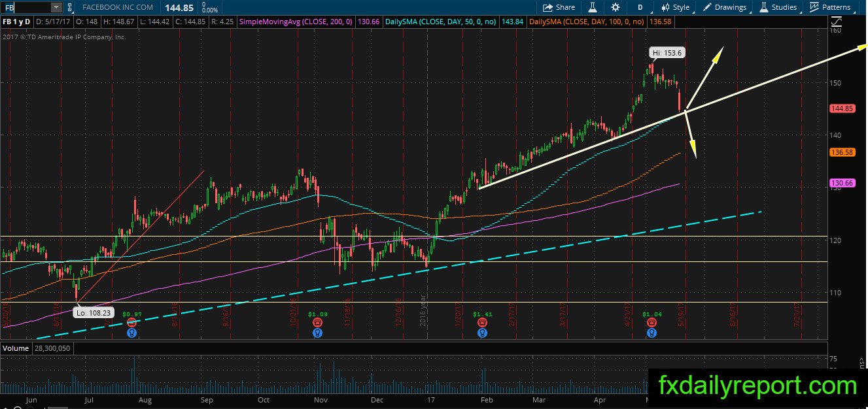868x409 pixels.
Task: Open the D timeframe dropdown
Action: pyautogui.click(x=640, y=7)
